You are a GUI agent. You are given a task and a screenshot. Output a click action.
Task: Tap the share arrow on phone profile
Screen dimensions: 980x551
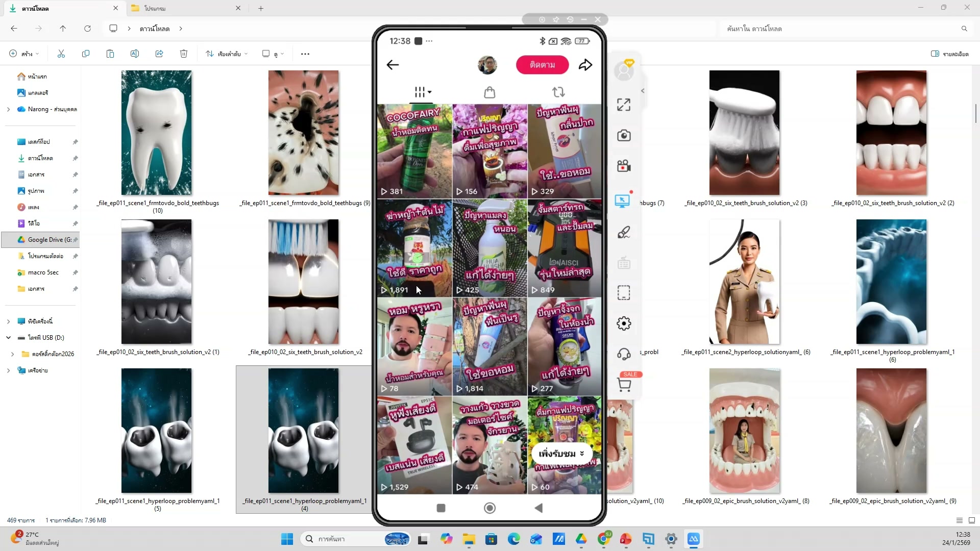pos(585,65)
